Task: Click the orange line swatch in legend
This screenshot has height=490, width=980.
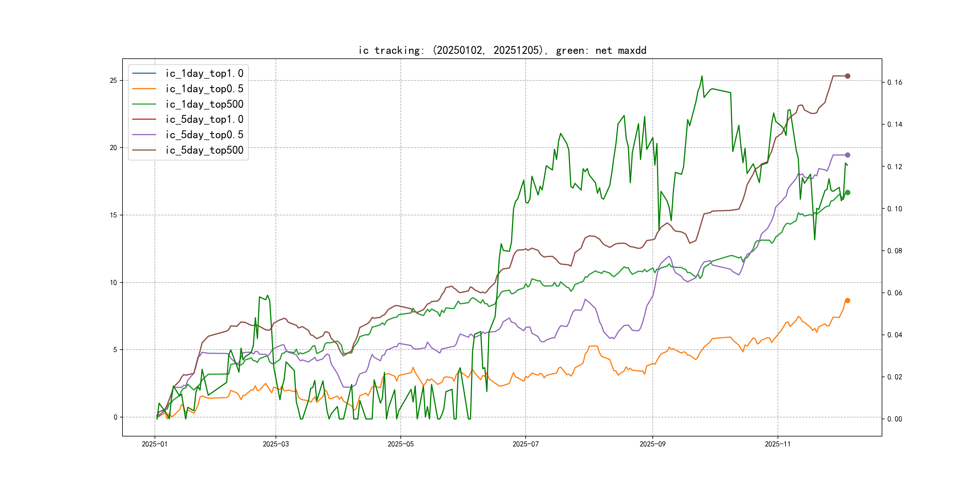Action: click(144, 89)
